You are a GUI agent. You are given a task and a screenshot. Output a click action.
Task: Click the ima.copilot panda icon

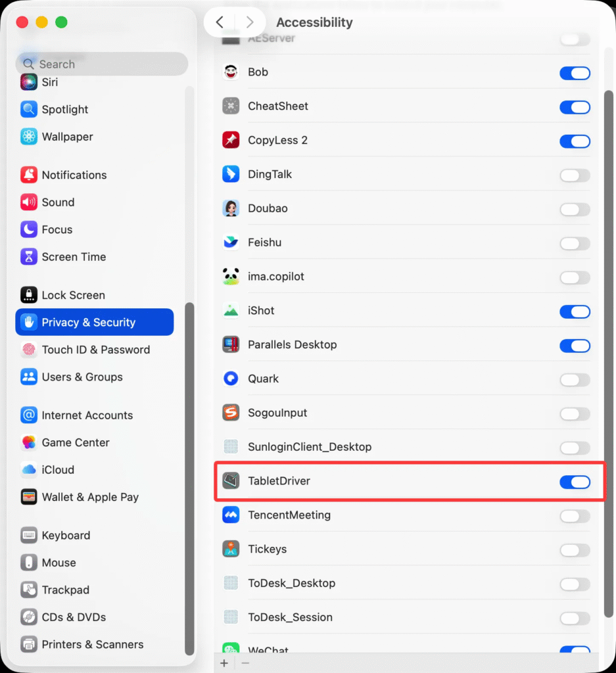[231, 277]
